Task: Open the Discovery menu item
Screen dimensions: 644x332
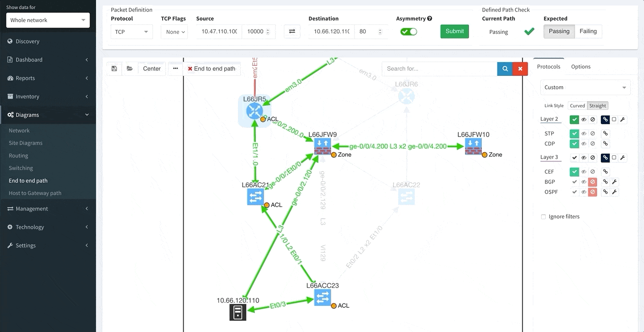Action: pyautogui.click(x=48, y=41)
